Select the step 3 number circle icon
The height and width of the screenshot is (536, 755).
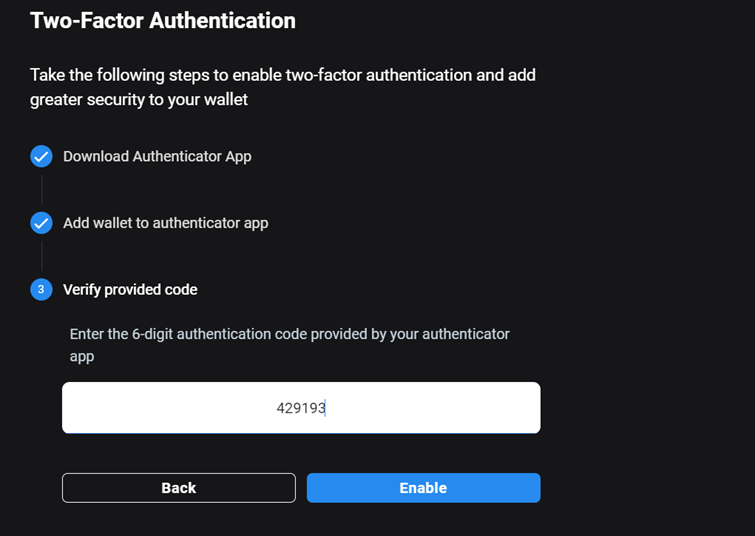pyautogui.click(x=41, y=289)
